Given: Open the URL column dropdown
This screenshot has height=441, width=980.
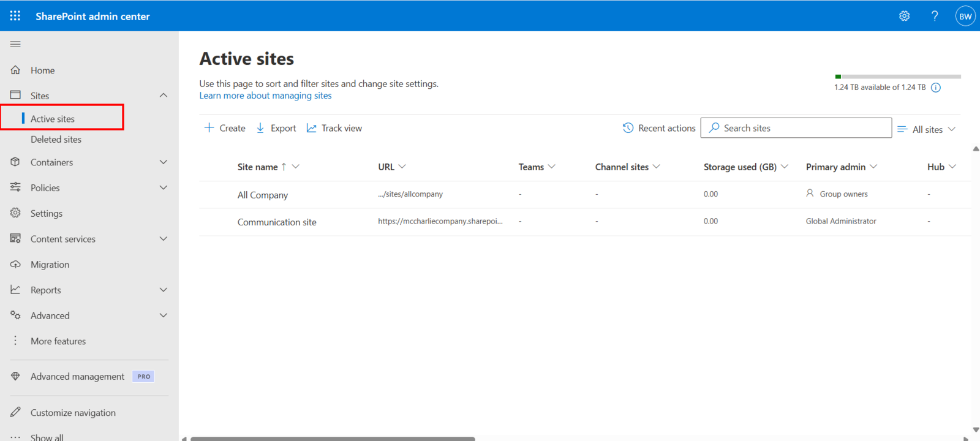Looking at the screenshot, I should [402, 166].
